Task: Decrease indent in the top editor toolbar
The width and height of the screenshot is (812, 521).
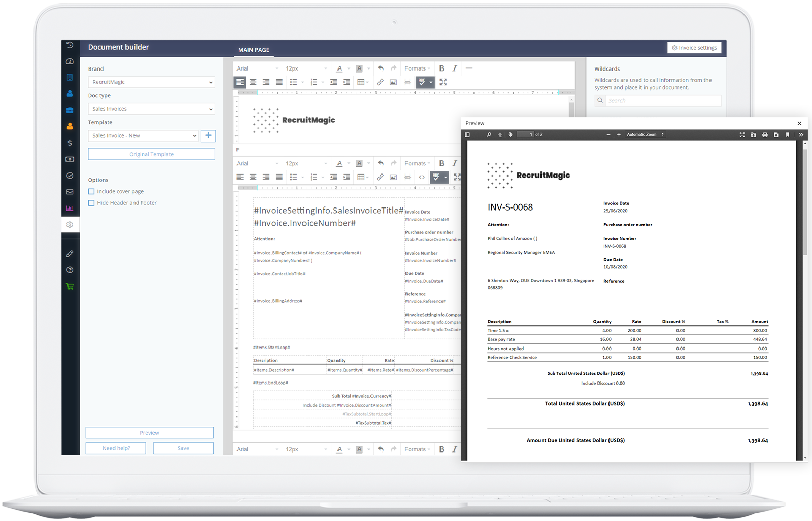Action: [333, 82]
